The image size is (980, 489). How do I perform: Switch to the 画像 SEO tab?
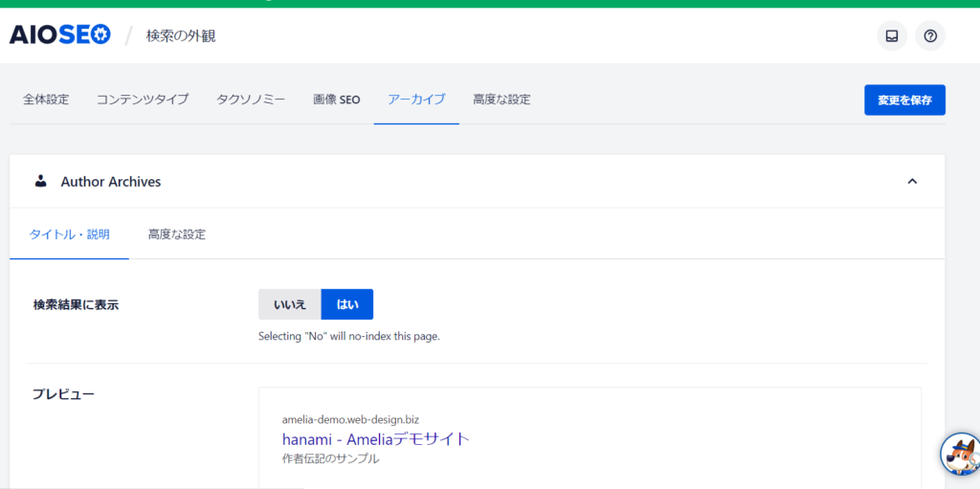tap(337, 100)
